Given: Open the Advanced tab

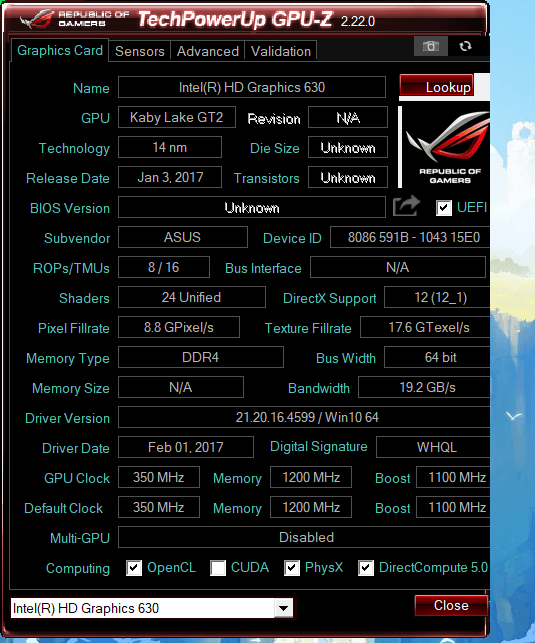Looking at the screenshot, I should [208, 51].
